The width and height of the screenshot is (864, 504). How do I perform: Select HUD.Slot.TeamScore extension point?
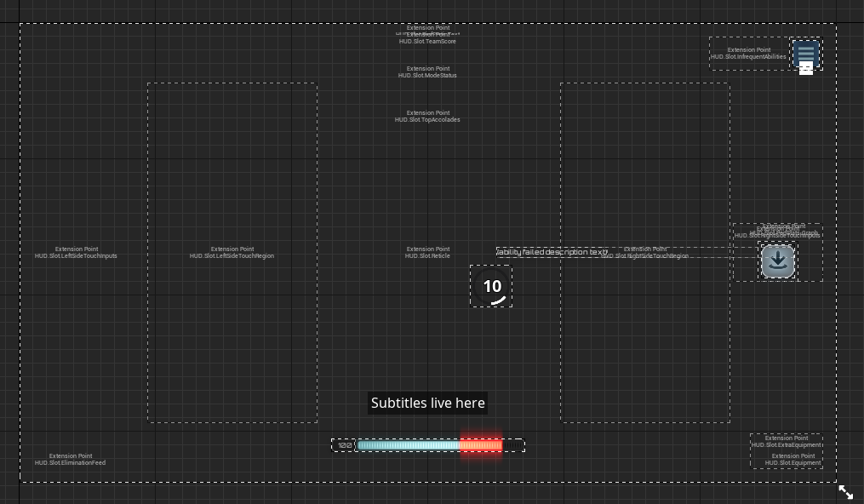click(x=427, y=41)
